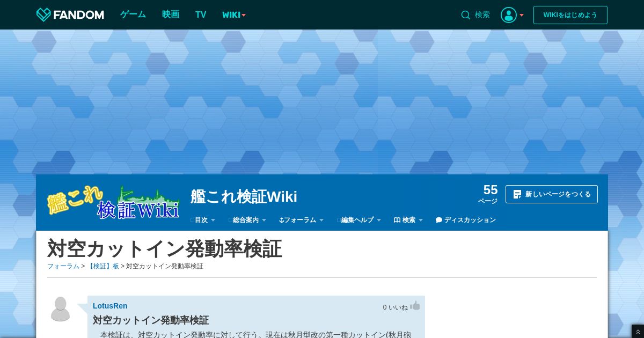
Task: Click the 55 ページ page counter
Action: [x=488, y=194]
